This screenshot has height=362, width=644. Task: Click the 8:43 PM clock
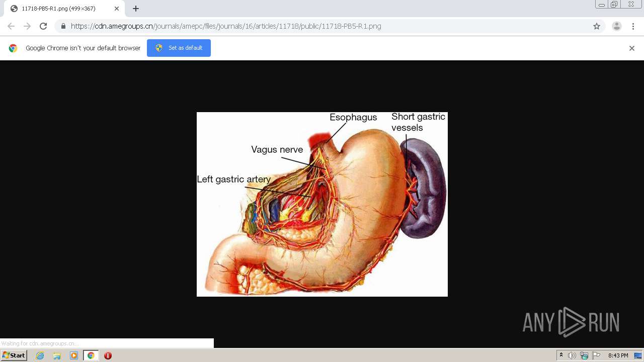pyautogui.click(x=618, y=355)
